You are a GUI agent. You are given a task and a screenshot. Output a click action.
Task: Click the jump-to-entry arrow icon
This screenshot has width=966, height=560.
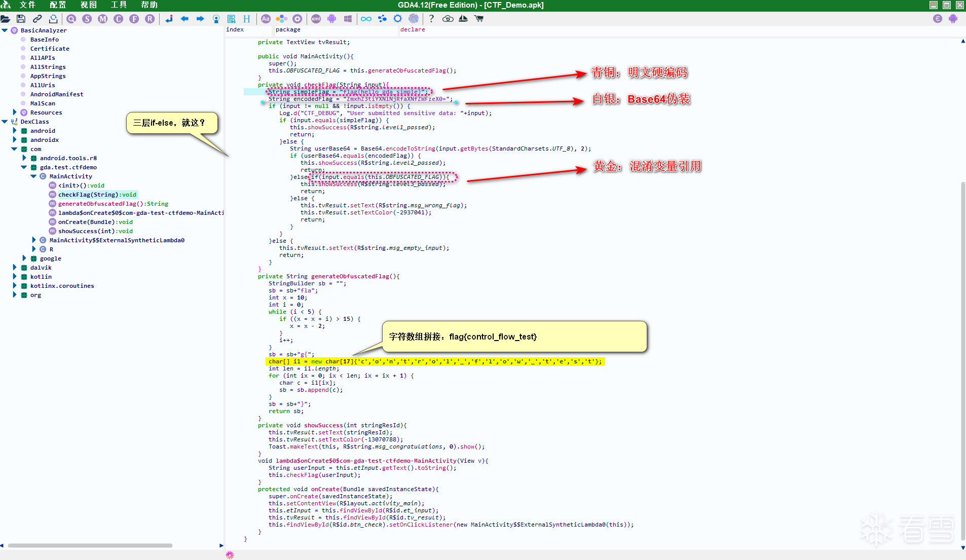pos(169,19)
